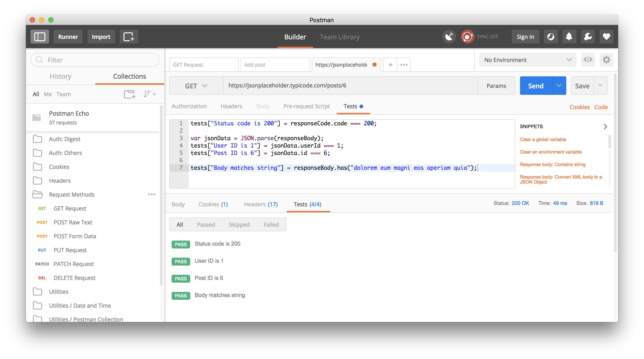
Task: Toggle the SYNC OFF sync icon
Action: point(467,37)
